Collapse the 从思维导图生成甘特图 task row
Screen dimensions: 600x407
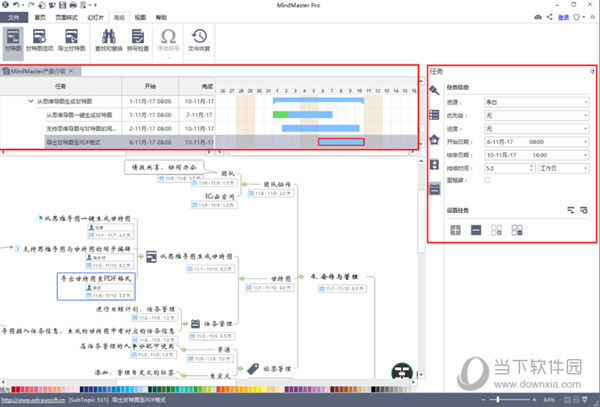click(x=31, y=101)
